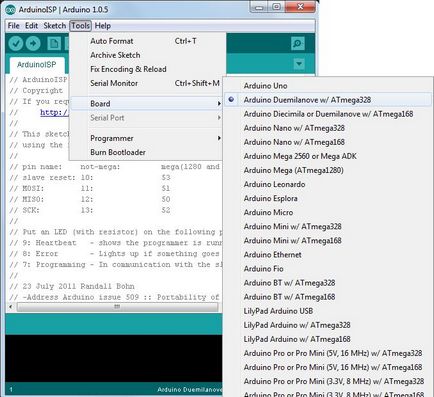Open the Serial Monitor magnifier icon
Viewport: 434px width, 397px height.
297,43
